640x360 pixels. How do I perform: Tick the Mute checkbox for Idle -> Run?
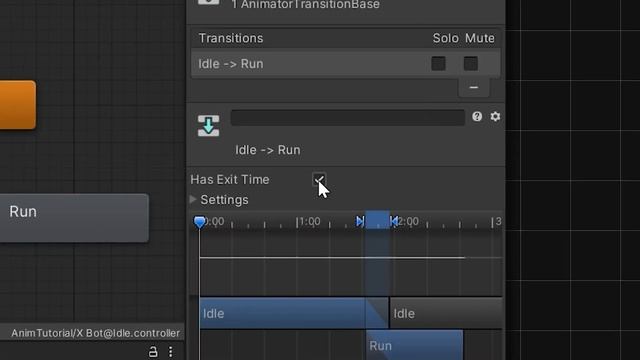pyautogui.click(x=471, y=64)
